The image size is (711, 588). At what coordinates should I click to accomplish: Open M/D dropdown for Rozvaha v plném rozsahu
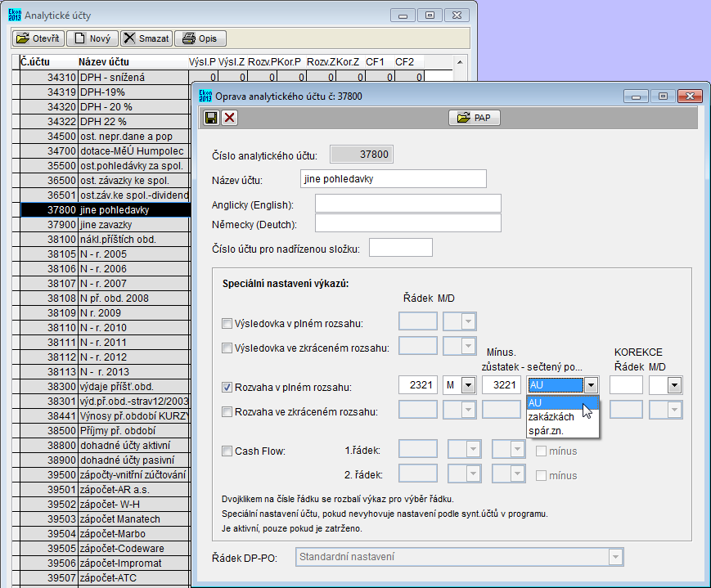pos(468,385)
